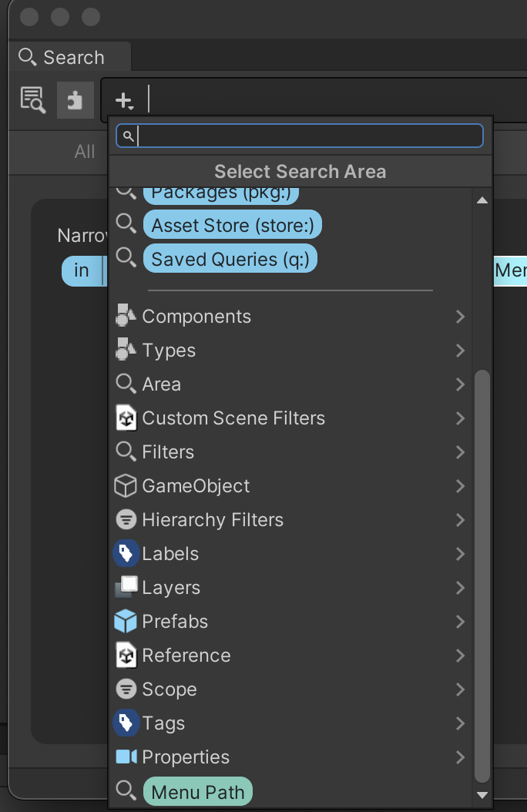
Task: Expand the Types submenu arrow
Action: click(x=460, y=351)
